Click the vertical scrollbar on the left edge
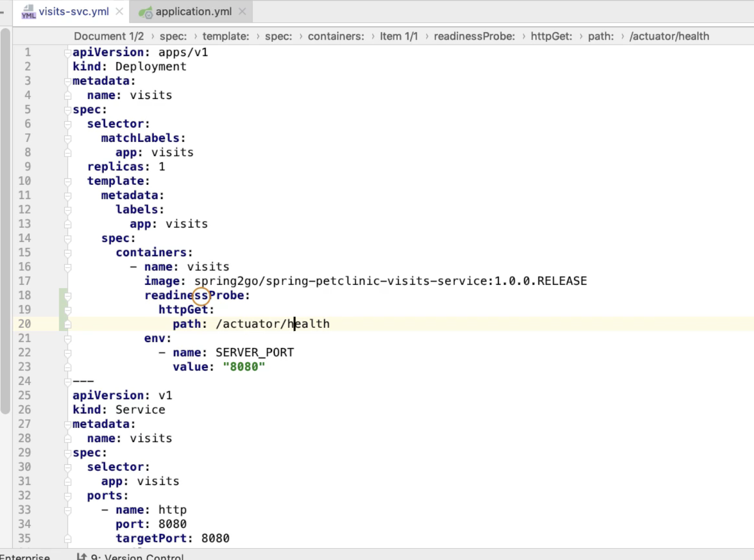This screenshot has width=754, height=560. [x=5, y=217]
